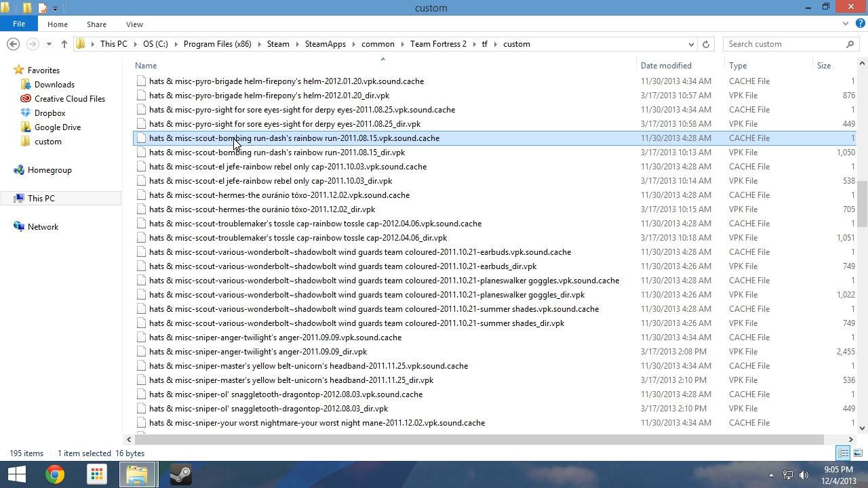Screen dimensions: 868x488
Task: Select snaggletooth-dragontop _dir.vpk file
Action: click(x=269, y=409)
